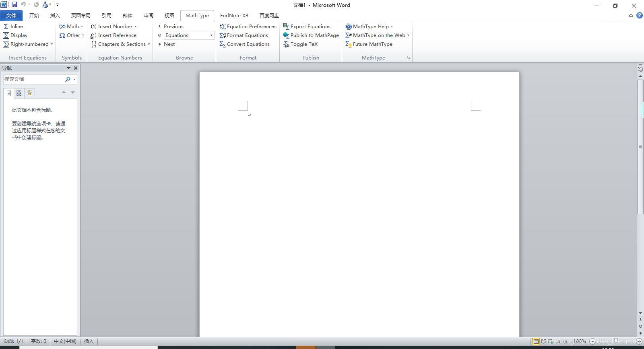This screenshot has width=644, height=349.
Task: Switch to the EndNote X8 tab
Action: coord(234,16)
